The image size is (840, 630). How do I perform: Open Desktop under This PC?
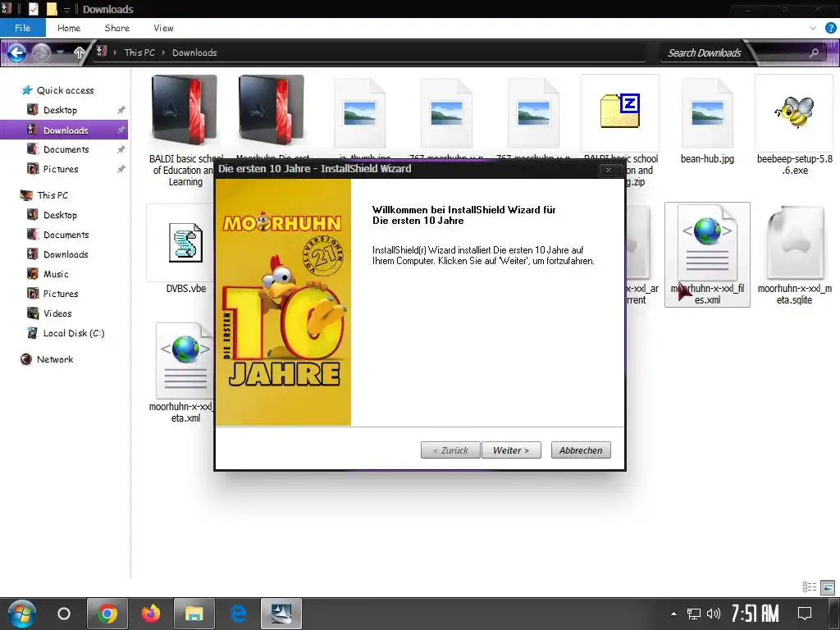(60, 215)
